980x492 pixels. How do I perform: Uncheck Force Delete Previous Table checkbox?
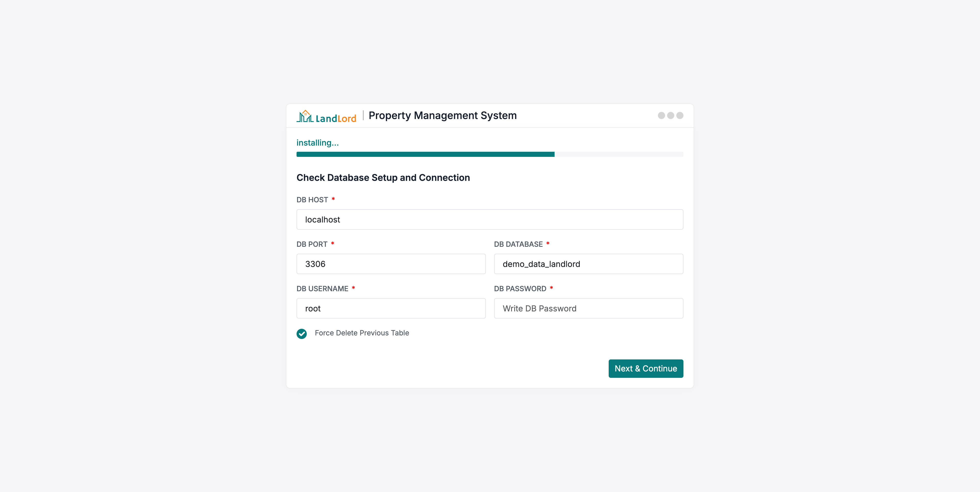[302, 334]
